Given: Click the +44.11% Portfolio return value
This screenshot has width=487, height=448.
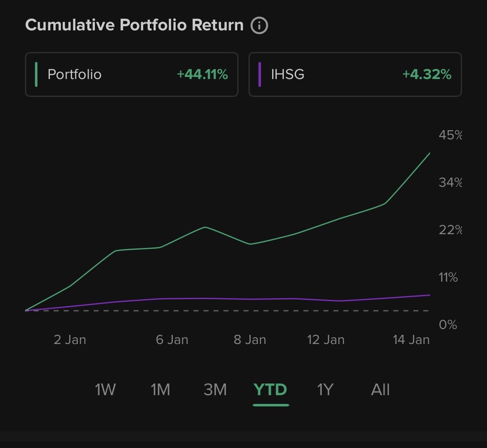Looking at the screenshot, I should [202, 74].
